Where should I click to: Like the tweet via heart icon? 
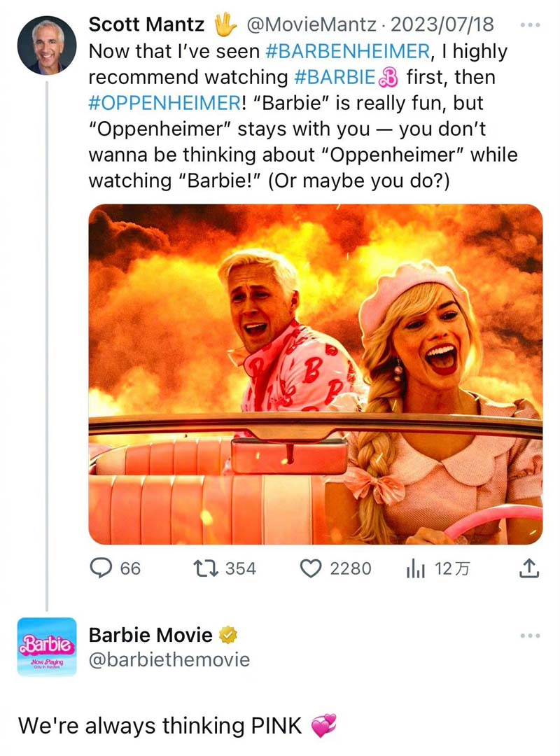311,568
